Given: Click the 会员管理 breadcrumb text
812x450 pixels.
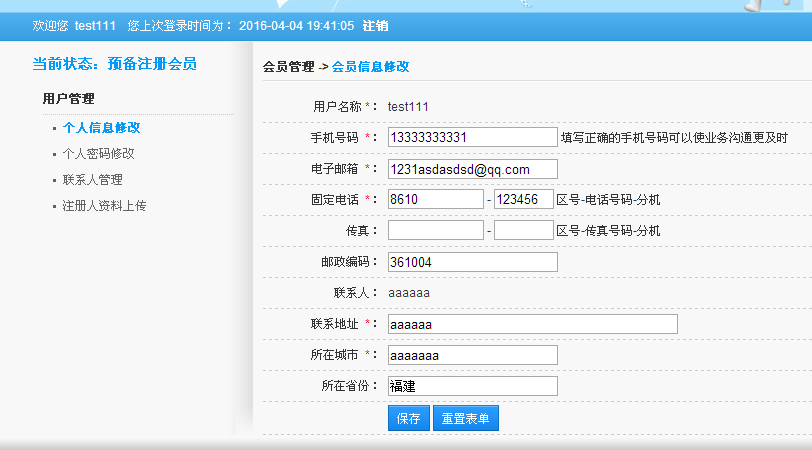Looking at the screenshot, I should (x=288, y=66).
